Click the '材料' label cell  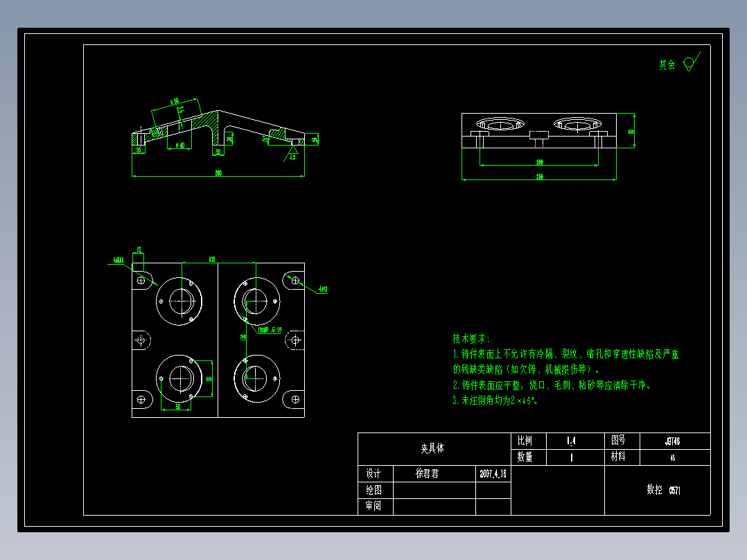point(618,457)
